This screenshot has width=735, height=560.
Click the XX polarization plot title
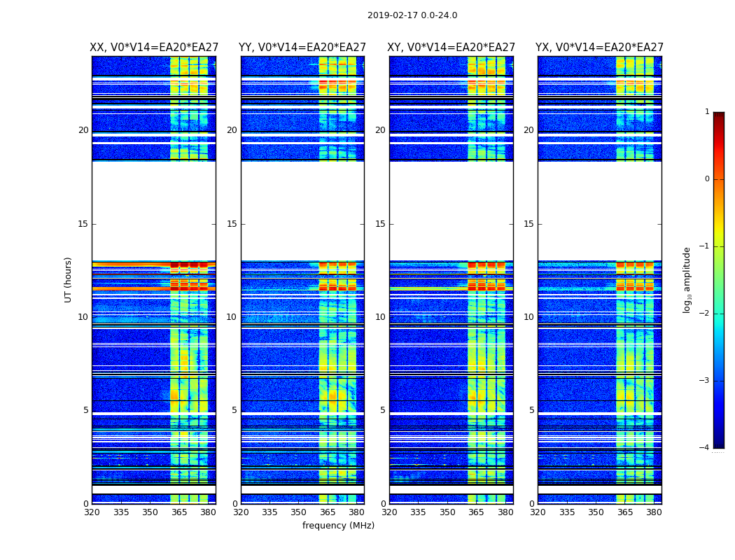click(x=154, y=48)
